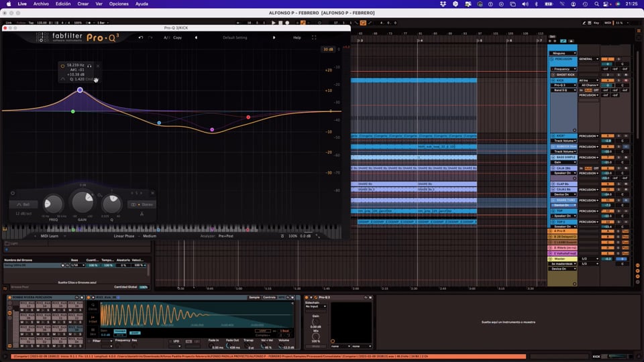644x362 pixels.
Task: Close the band controls panel
Action: pos(152,193)
